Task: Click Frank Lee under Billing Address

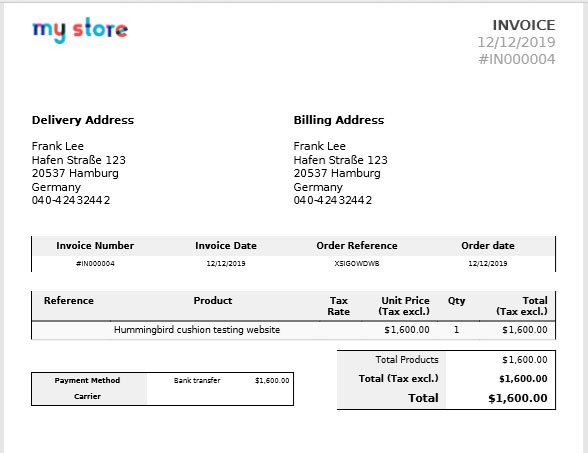Action: pyautogui.click(x=320, y=146)
